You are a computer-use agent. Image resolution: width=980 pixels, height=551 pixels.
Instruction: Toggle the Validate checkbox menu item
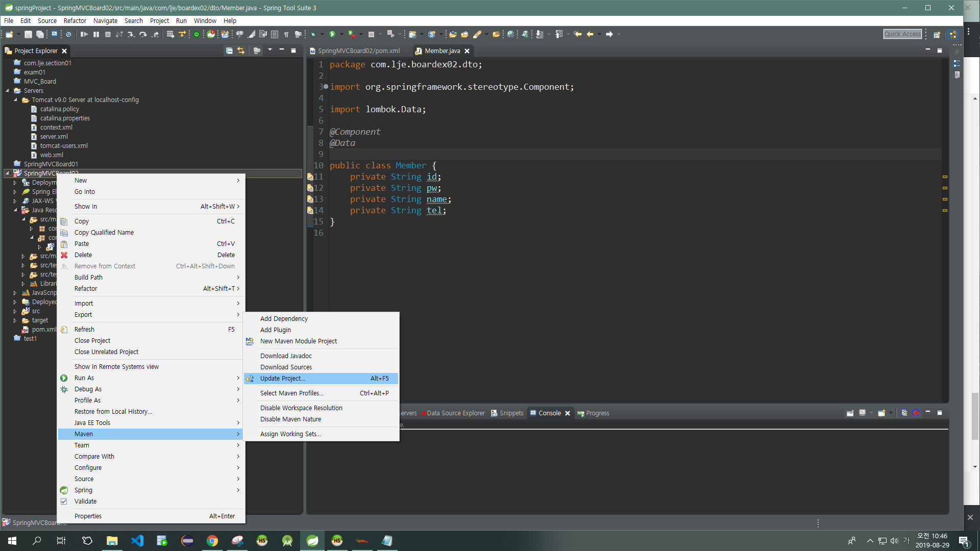pos(85,502)
